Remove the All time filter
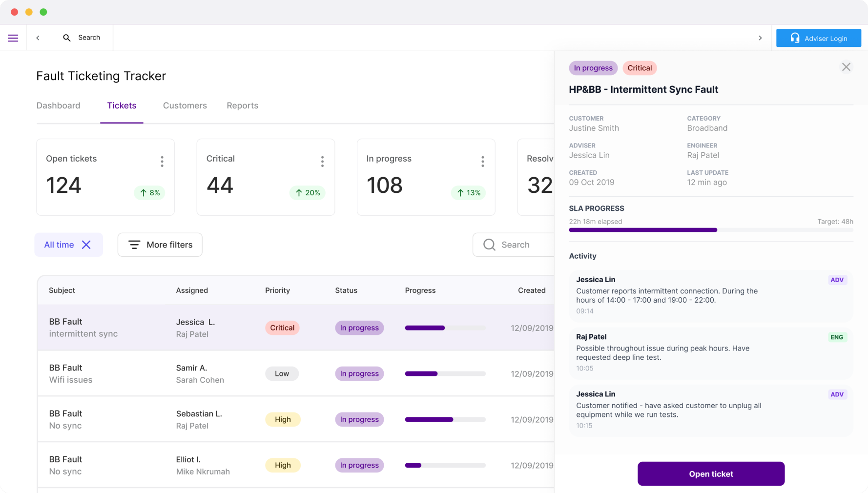This screenshot has width=868, height=493. pyautogui.click(x=86, y=245)
